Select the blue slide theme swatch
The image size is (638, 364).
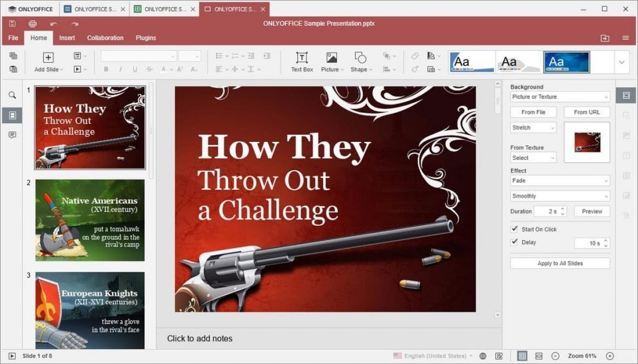tap(566, 62)
